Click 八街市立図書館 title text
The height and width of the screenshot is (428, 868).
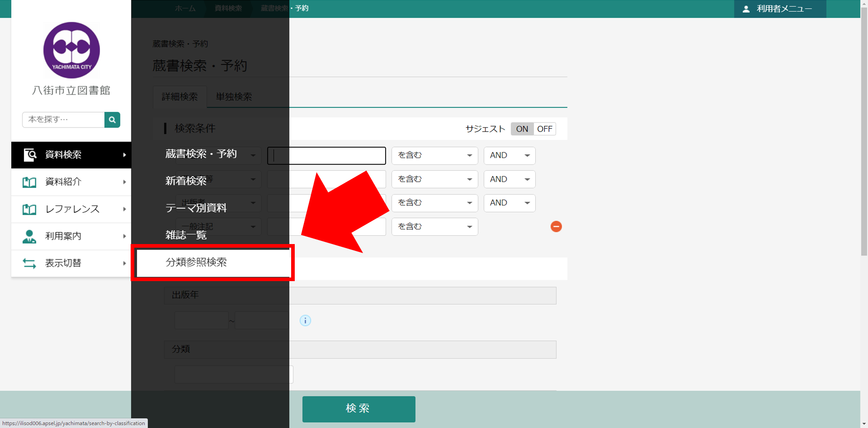71,90
